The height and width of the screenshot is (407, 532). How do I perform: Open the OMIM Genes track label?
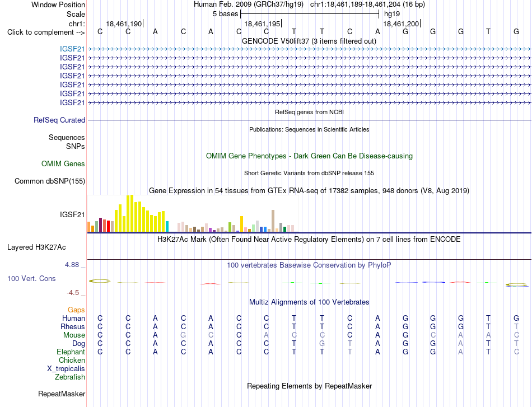pyautogui.click(x=63, y=164)
